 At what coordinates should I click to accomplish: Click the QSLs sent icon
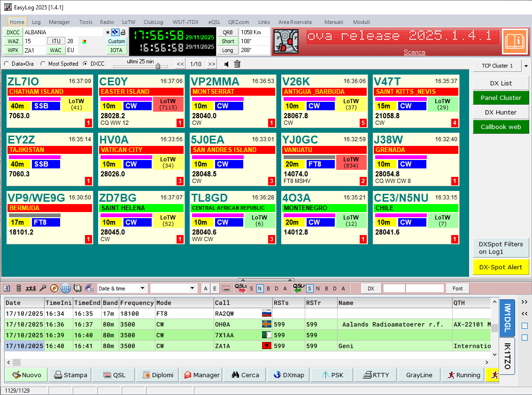tap(240, 288)
